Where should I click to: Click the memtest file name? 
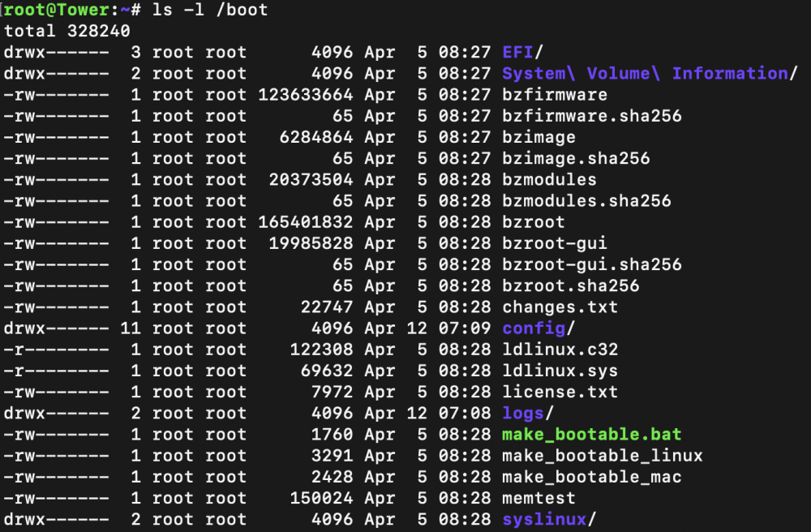tap(539, 498)
